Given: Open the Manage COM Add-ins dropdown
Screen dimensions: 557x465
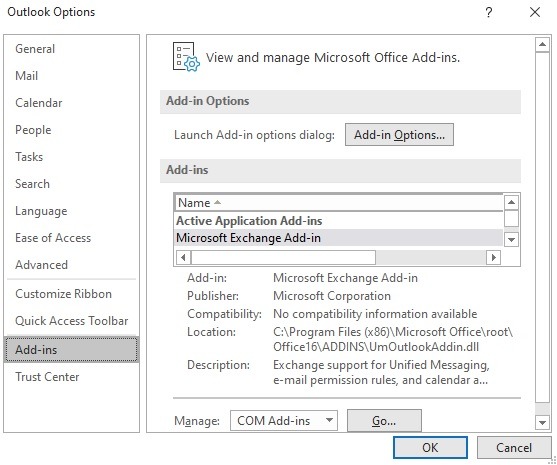Looking at the screenshot, I should pos(284,421).
